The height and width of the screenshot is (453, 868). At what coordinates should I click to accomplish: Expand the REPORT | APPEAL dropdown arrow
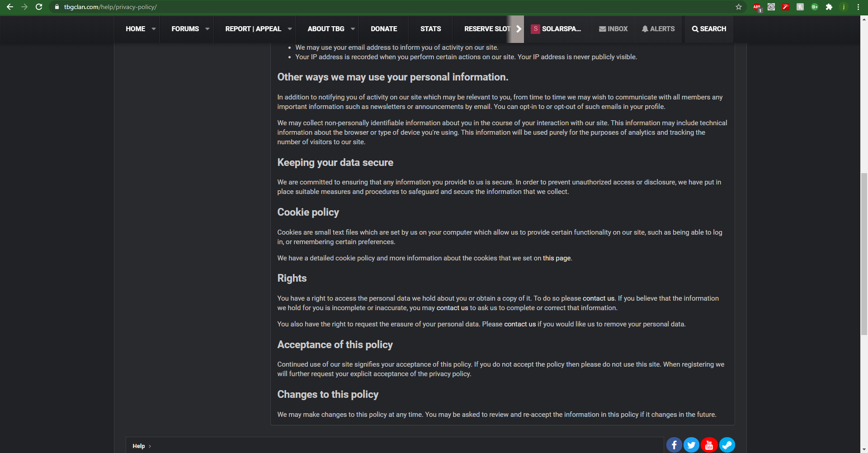(x=290, y=29)
